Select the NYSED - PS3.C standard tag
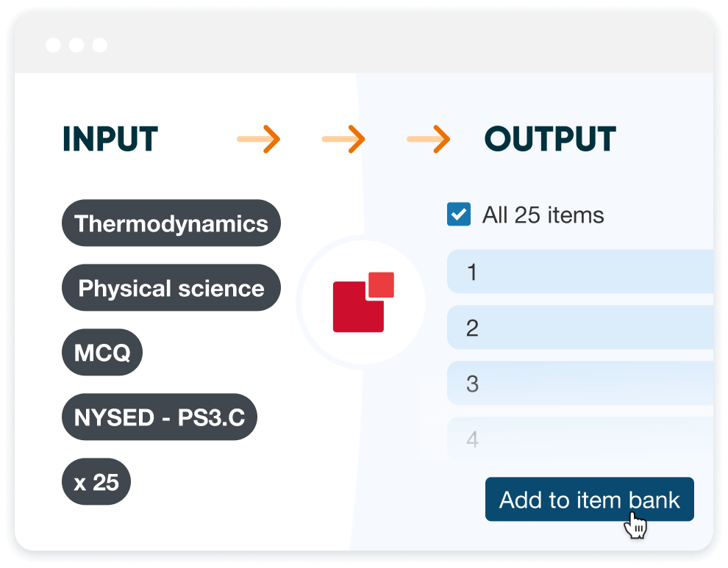The image size is (728, 568). click(x=159, y=417)
